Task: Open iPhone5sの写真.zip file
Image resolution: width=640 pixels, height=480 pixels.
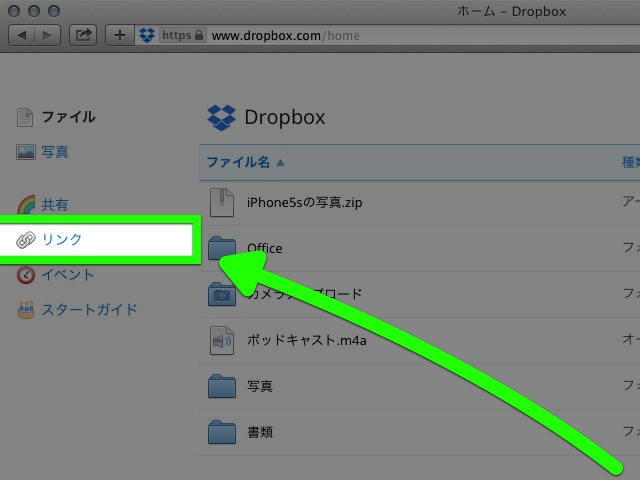Action: 304,202
